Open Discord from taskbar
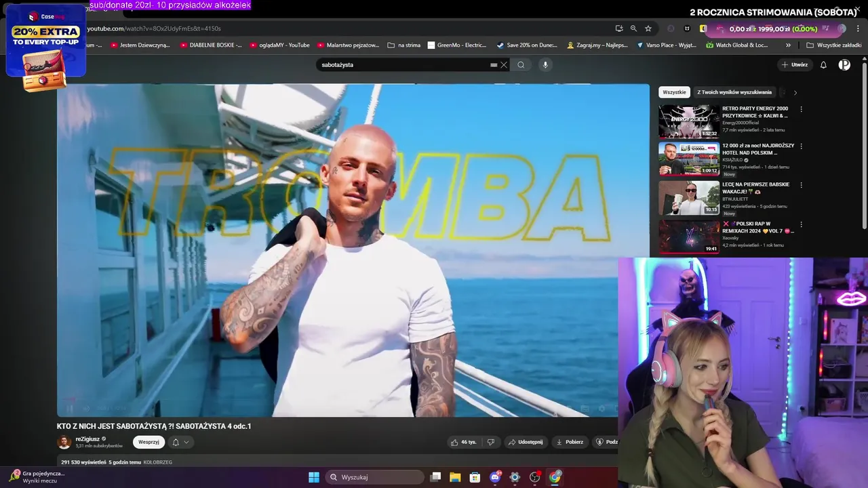The image size is (868, 488). pos(495,477)
